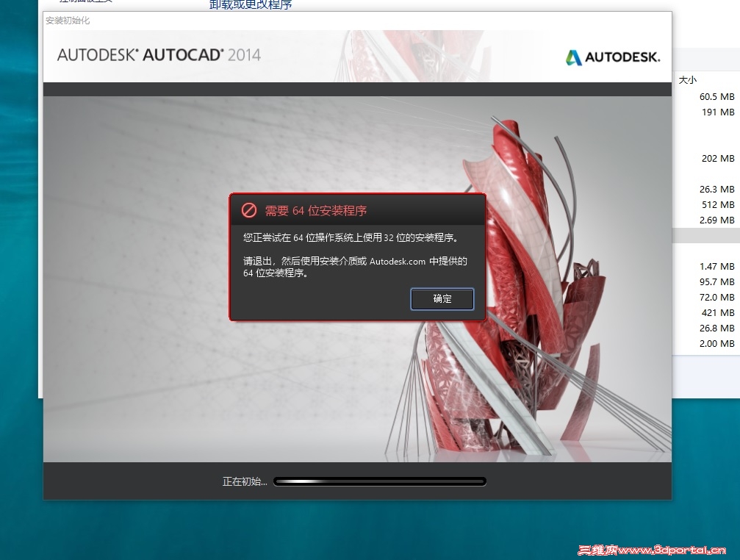Select the 26.8 MB entry in programs list
The height and width of the screenshot is (560, 740).
coord(717,329)
